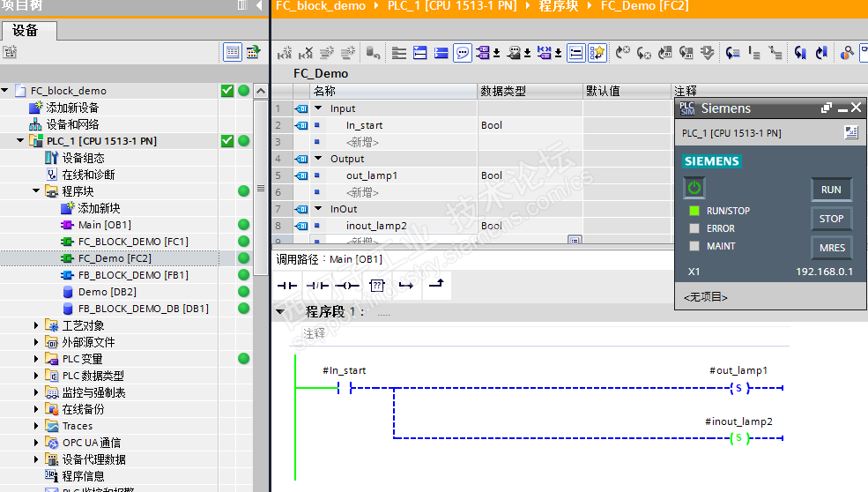Click the #In_start contact in network
The image size is (868, 492).
click(x=345, y=388)
